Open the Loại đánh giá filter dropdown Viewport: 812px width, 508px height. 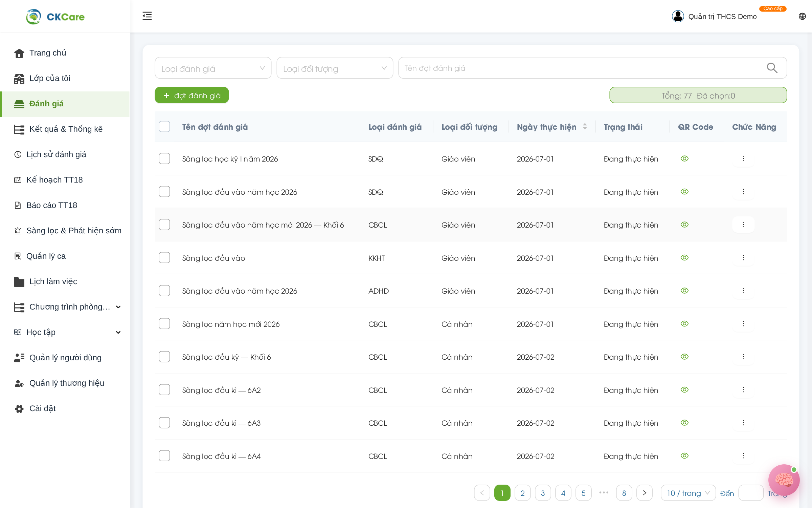click(213, 68)
